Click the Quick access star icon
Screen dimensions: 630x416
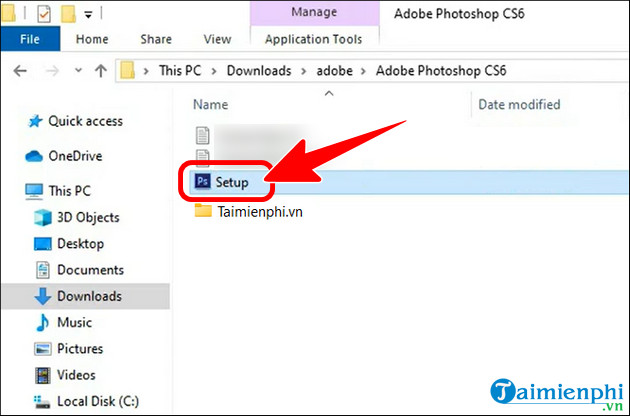[35, 121]
